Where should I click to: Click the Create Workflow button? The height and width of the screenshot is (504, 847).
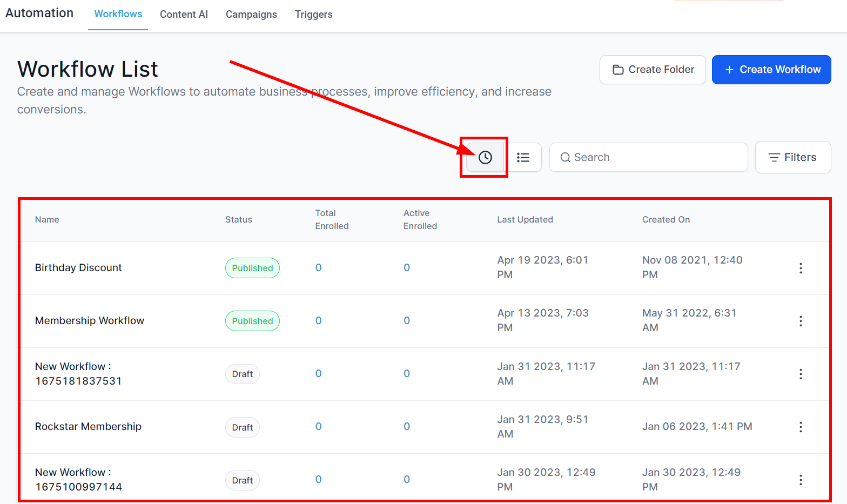click(771, 70)
